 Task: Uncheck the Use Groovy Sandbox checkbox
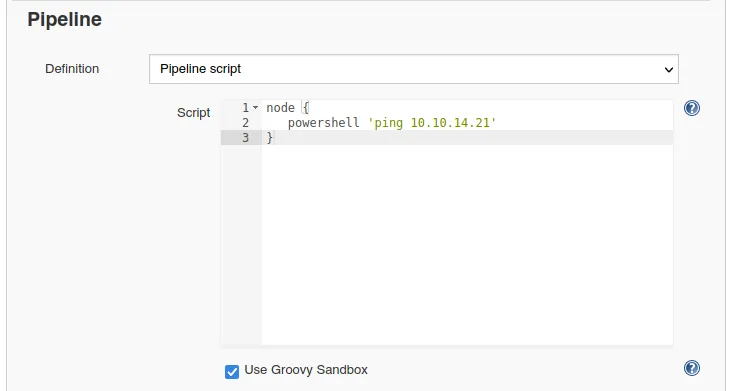(232, 371)
